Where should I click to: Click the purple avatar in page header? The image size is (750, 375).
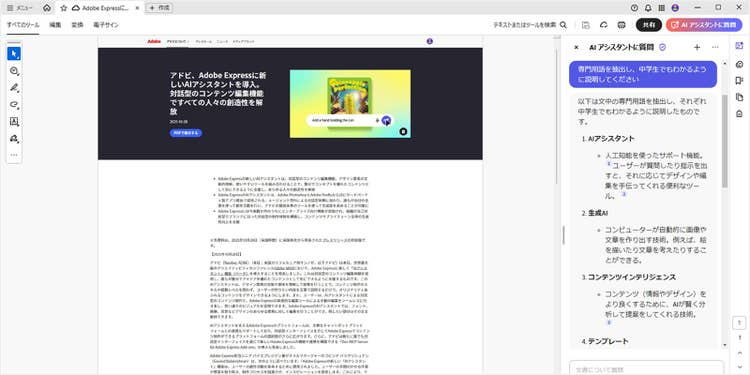pos(430,42)
